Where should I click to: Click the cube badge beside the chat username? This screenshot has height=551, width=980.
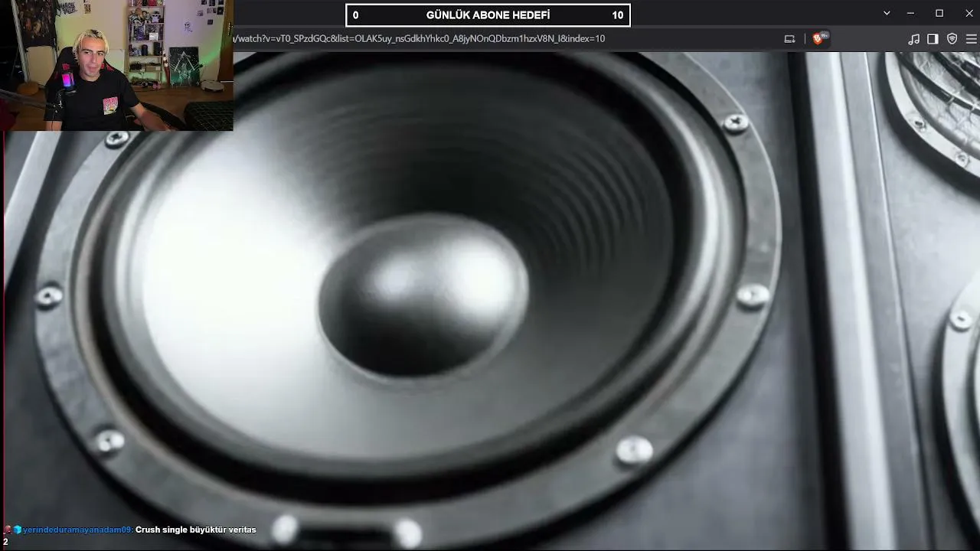pos(18,530)
